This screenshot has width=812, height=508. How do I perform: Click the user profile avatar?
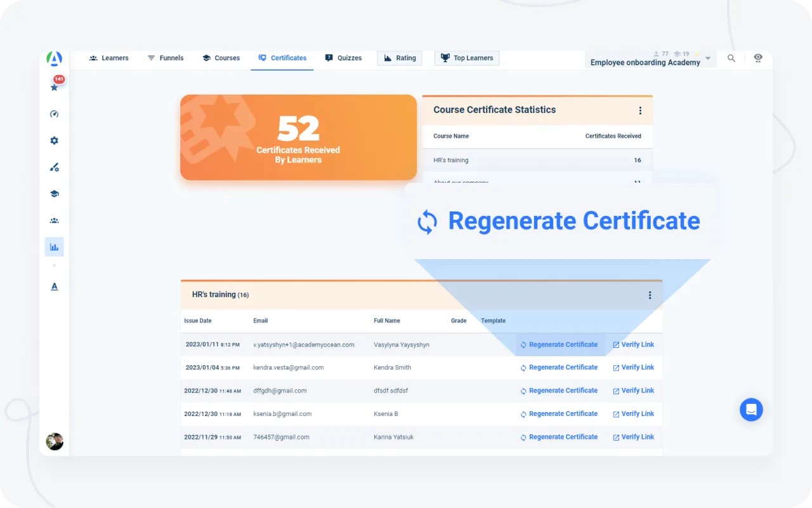click(x=55, y=441)
